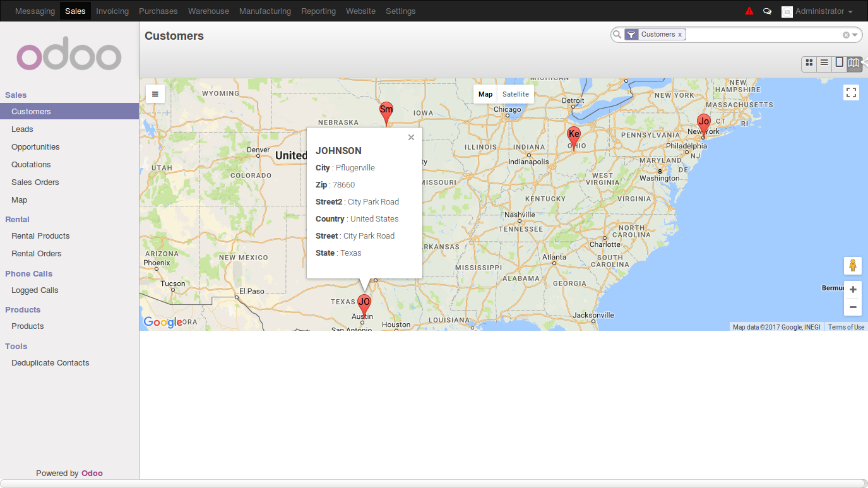
Task: Open the Warehouse menu
Action: [208, 11]
